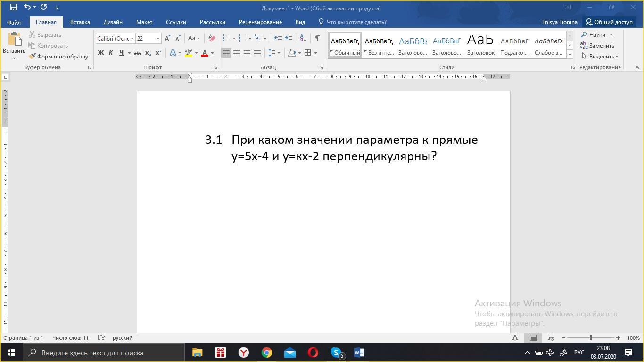Image resolution: width=644 pixels, height=362 pixels.
Task: Sort the selection alphabetically
Action: coord(303,38)
